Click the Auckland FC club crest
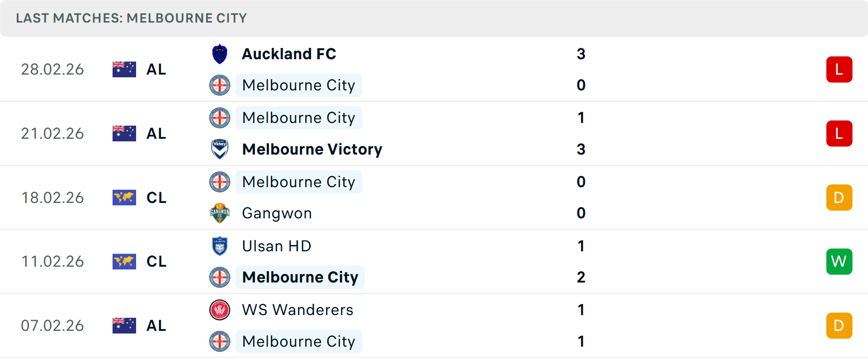The width and height of the screenshot is (868, 358). point(220,53)
